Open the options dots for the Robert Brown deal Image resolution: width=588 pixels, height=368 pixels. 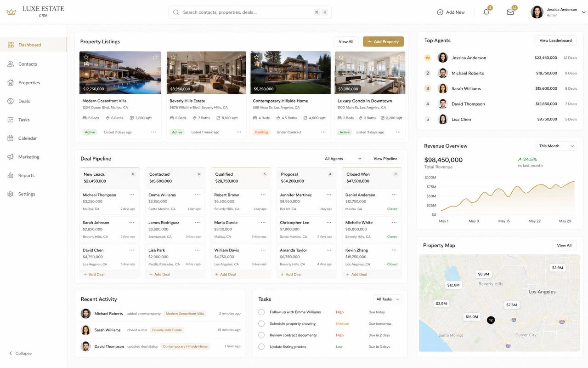(263, 195)
